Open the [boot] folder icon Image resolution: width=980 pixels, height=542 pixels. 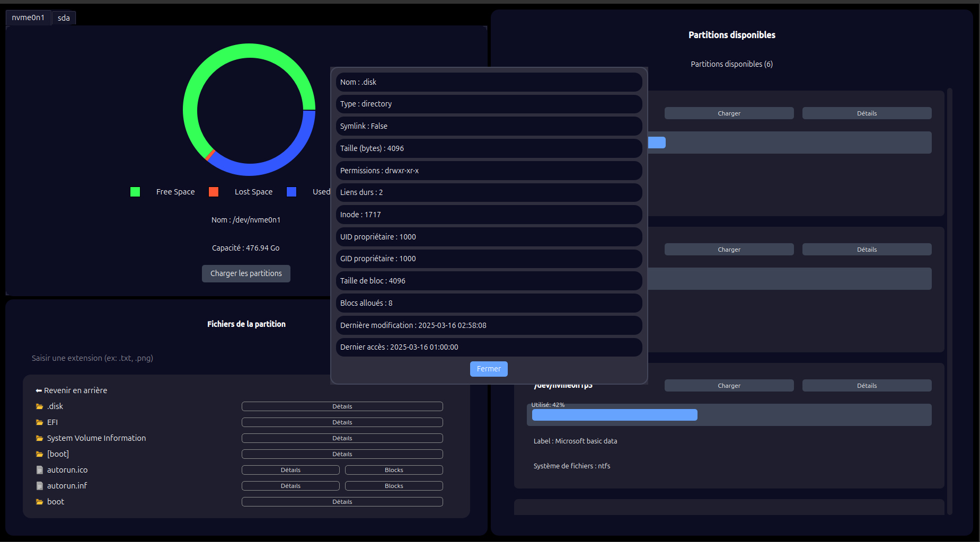point(39,454)
